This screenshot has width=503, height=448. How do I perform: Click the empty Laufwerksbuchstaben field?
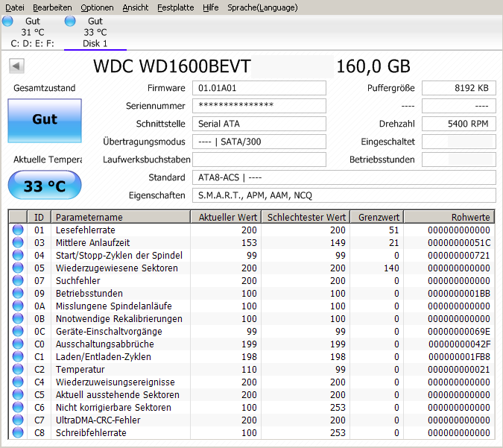coord(259,160)
